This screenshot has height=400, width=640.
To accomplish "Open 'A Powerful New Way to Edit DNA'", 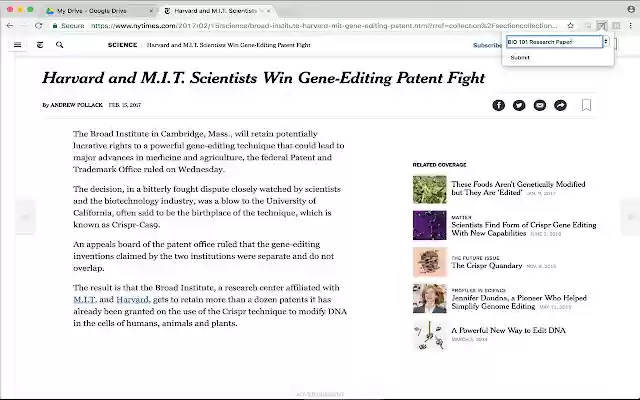I will point(508,330).
